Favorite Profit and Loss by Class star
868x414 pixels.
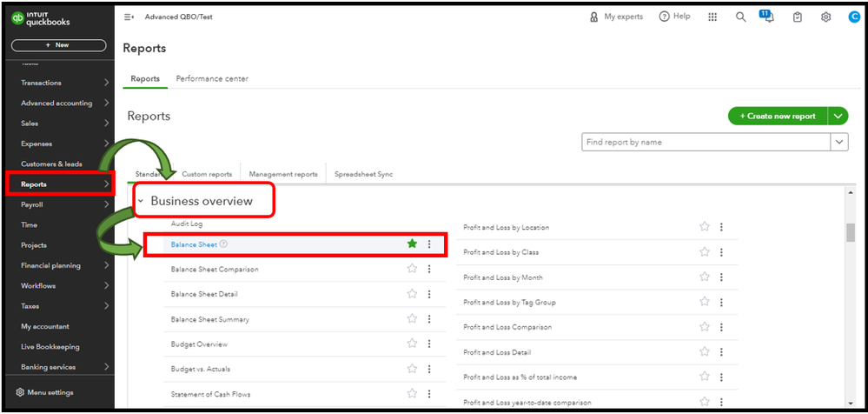[x=705, y=252]
